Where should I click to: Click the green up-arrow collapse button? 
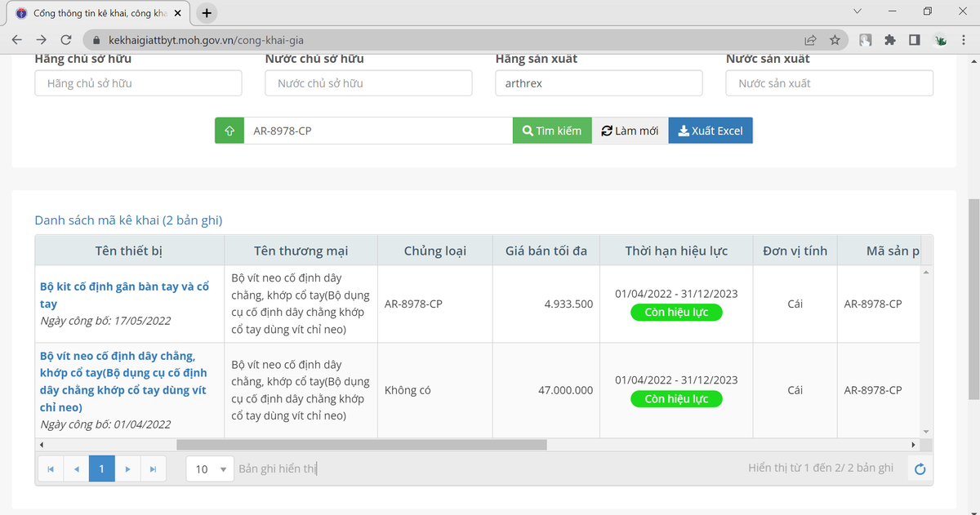tap(229, 131)
